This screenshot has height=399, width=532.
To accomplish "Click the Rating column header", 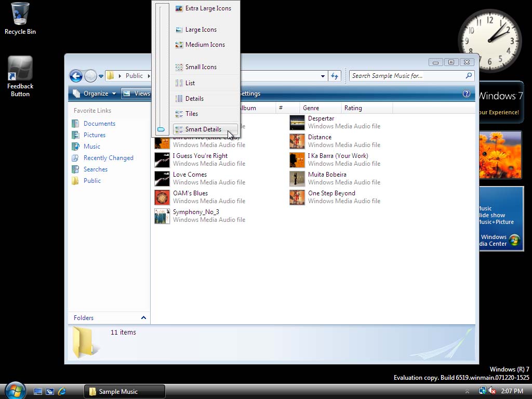I will pyautogui.click(x=367, y=108).
